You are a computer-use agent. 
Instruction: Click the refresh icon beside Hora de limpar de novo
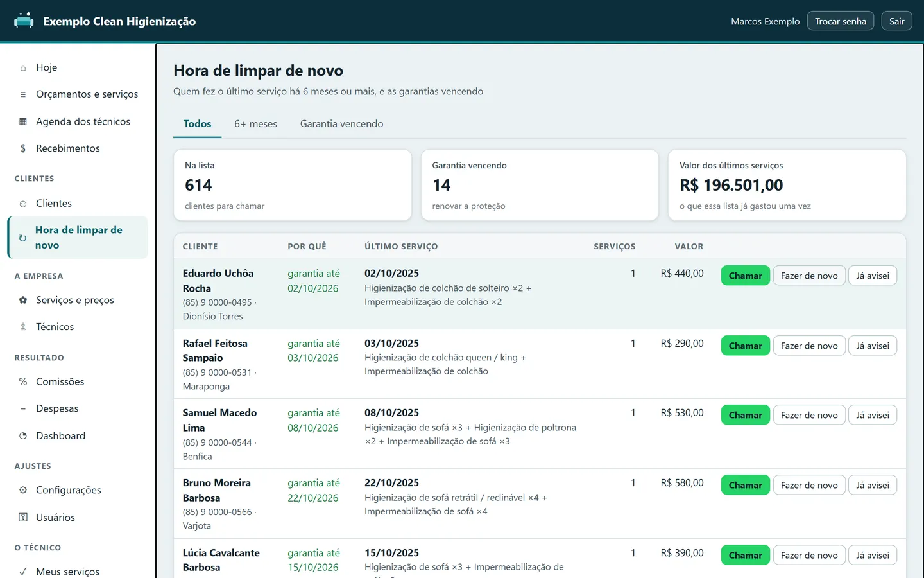pyautogui.click(x=22, y=238)
